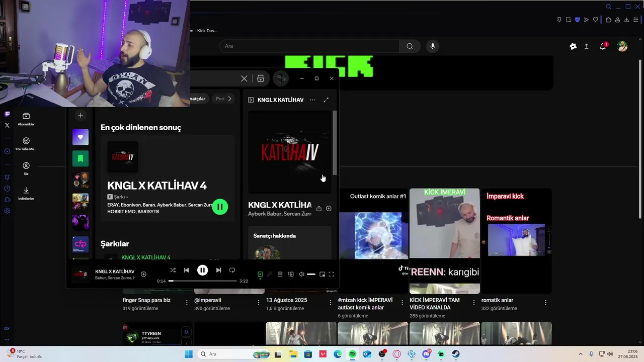This screenshot has height=362, width=644.
Task: Open the Spotify play queue
Action: pyautogui.click(x=280, y=274)
